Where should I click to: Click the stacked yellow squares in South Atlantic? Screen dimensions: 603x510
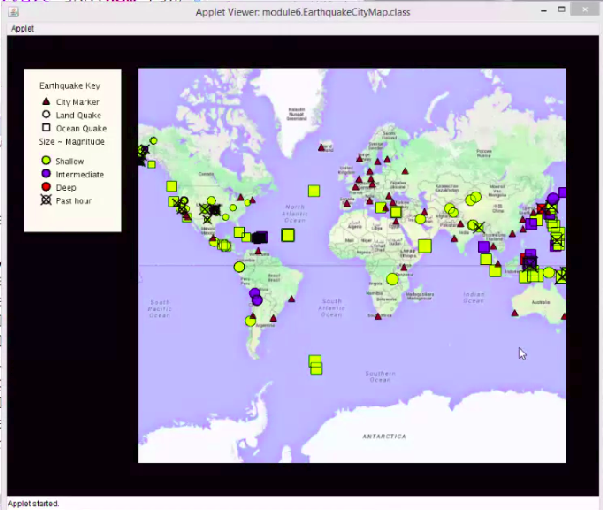point(315,364)
